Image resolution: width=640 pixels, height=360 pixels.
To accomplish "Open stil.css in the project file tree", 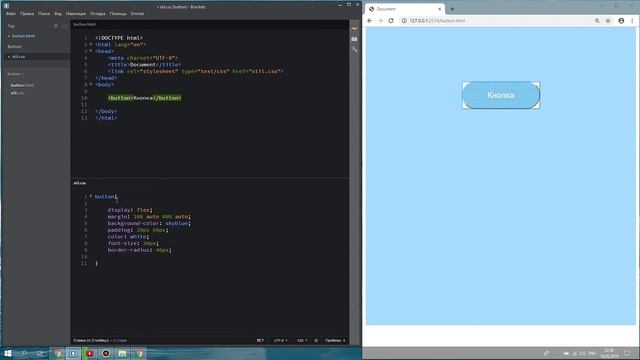I will (17, 93).
